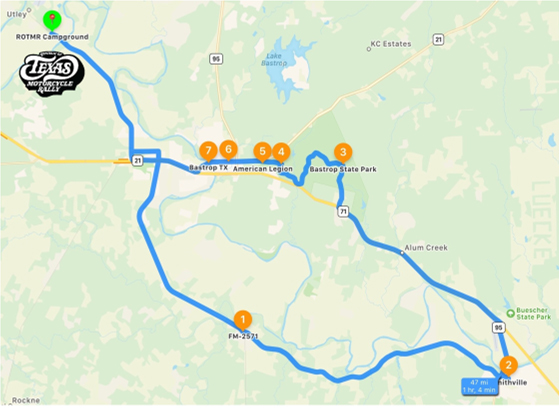Click the KC Estates place label
The image size is (559, 408).
[x=391, y=44]
